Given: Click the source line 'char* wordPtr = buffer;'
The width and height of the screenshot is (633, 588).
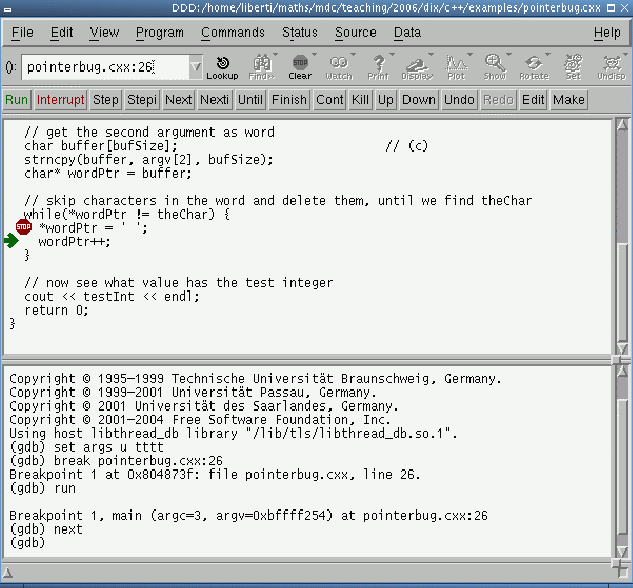Looking at the screenshot, I should (x=107, y=174).
